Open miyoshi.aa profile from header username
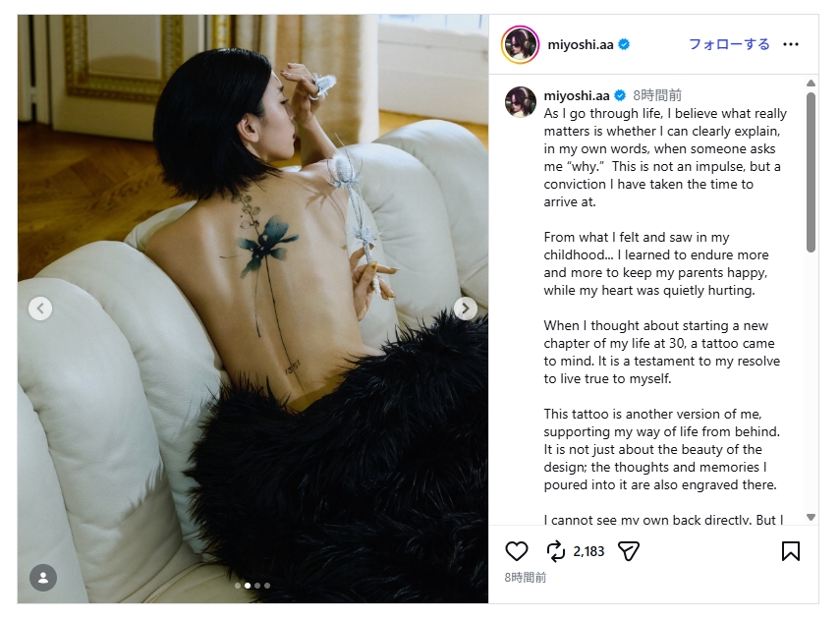 581,44
